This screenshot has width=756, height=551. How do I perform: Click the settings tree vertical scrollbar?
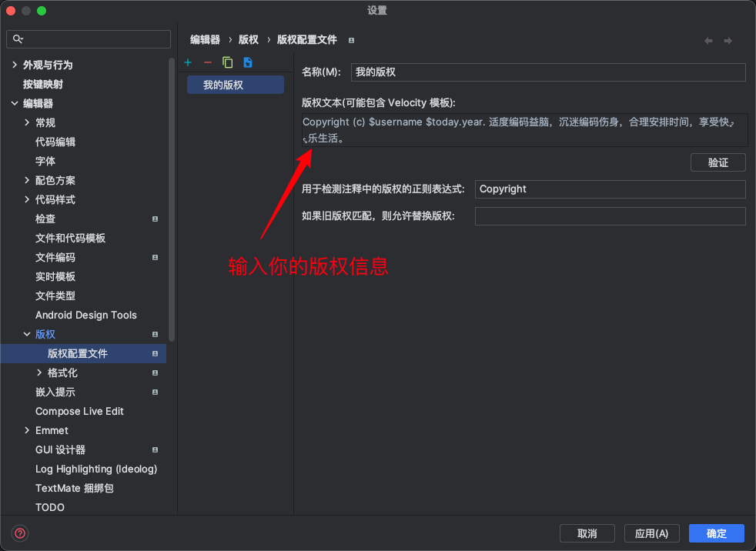tap(172, 200)
